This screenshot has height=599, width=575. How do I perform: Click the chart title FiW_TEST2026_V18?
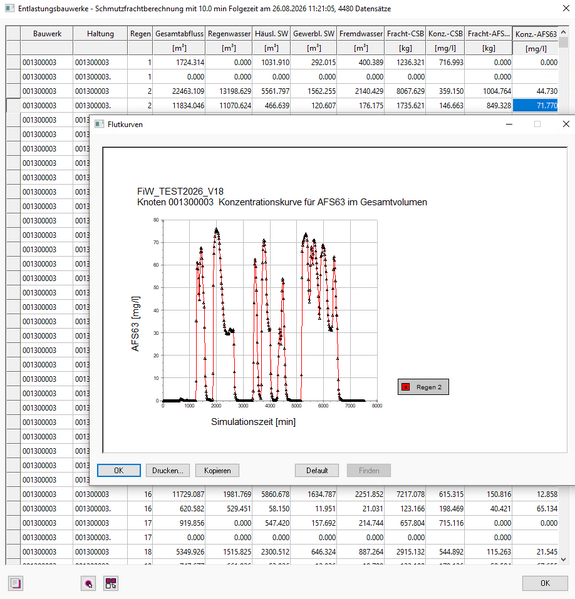pyautogui.click(x=180, y=191)
